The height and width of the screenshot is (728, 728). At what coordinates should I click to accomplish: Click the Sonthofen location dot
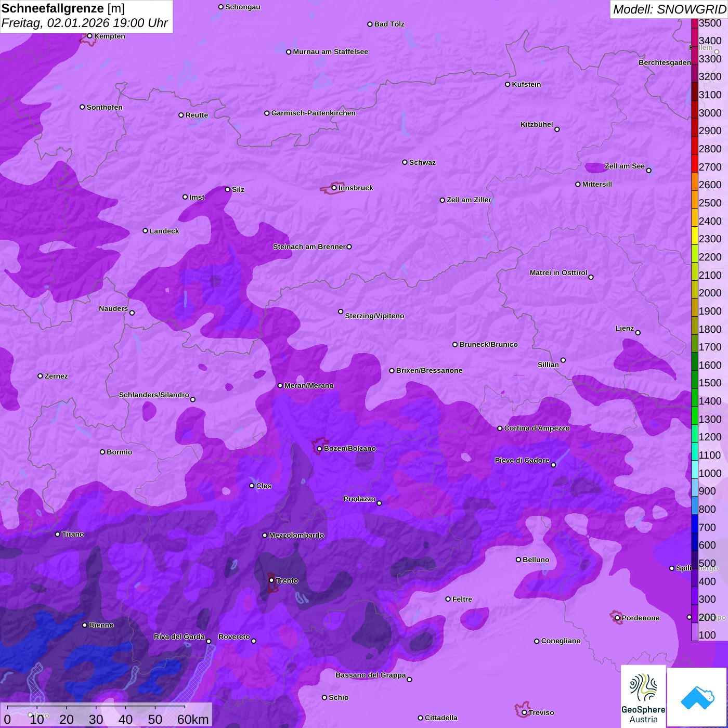pyautogui.click(x=82, y=107)
